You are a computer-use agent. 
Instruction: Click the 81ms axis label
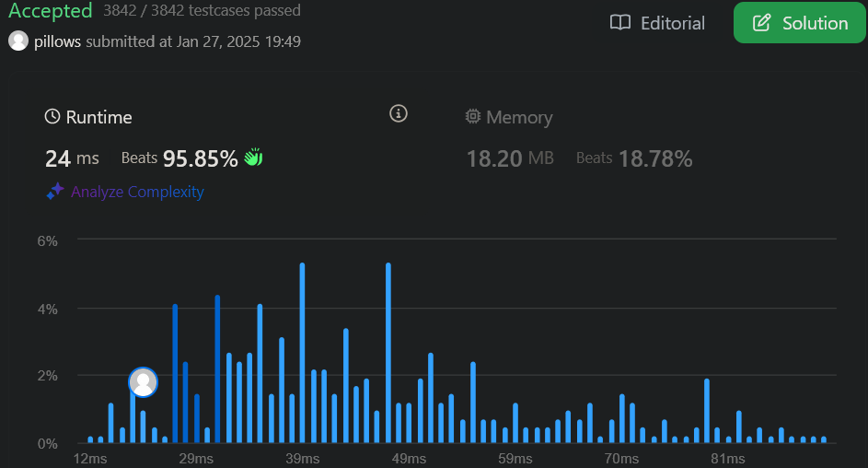[727, 459]
